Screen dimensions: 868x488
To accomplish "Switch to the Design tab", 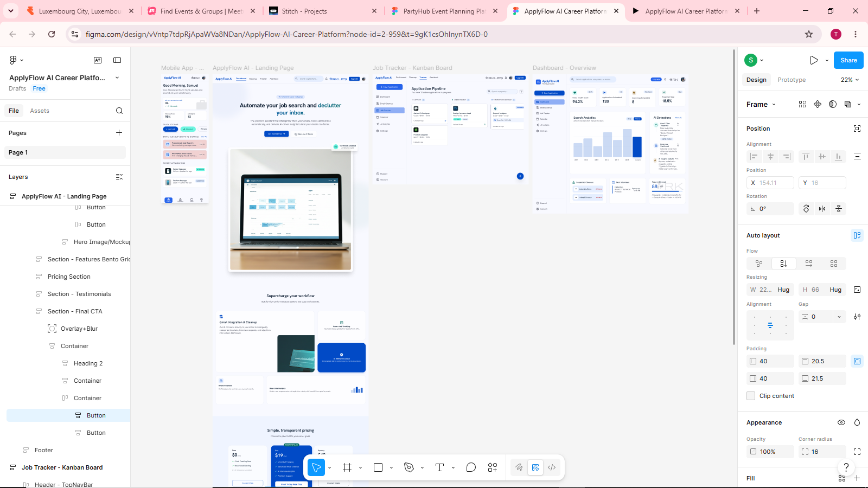I will [756, 80].
